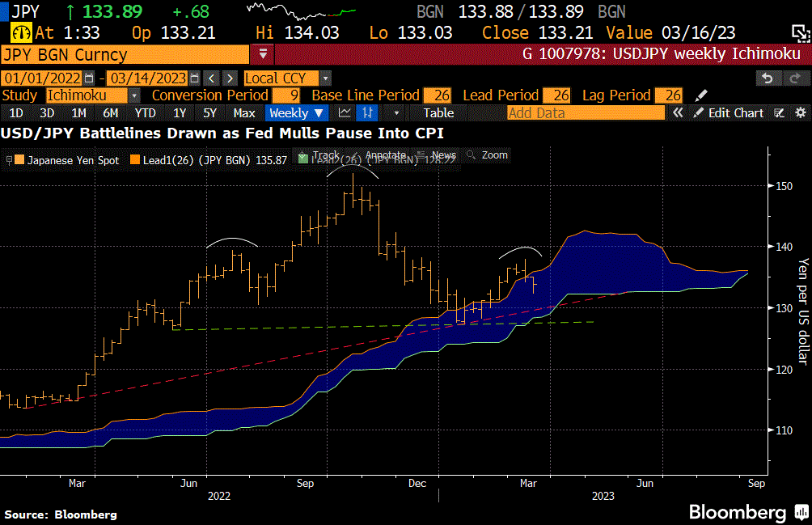Click the G 1007978 chart title bar

(542, 54)
